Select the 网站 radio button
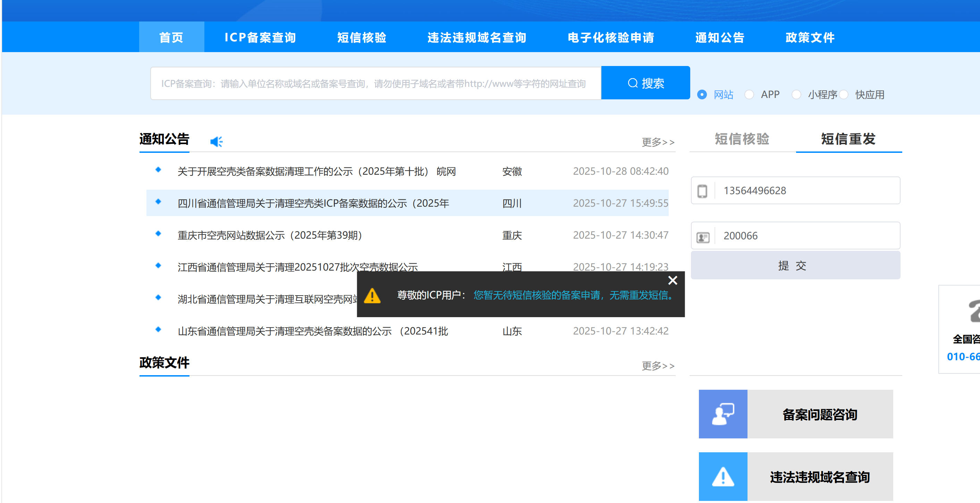 [702, 94]
